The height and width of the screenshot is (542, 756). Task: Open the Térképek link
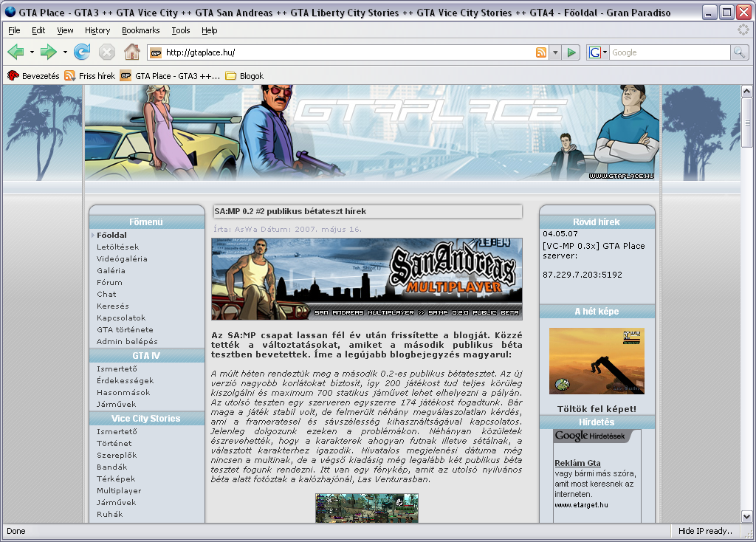[116, 478]
